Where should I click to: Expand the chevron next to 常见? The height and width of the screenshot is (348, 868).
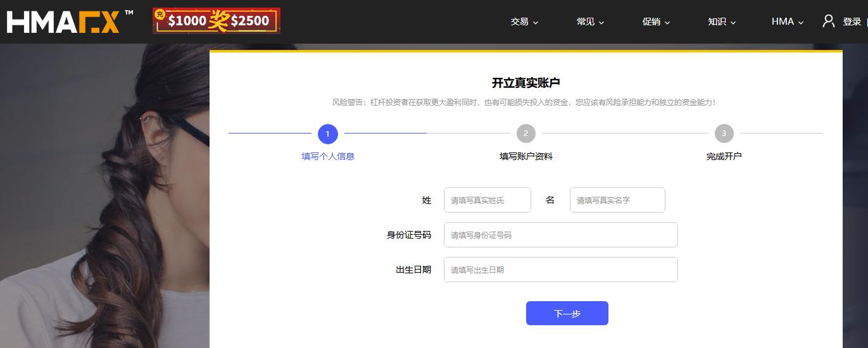[x=601, y=23]
